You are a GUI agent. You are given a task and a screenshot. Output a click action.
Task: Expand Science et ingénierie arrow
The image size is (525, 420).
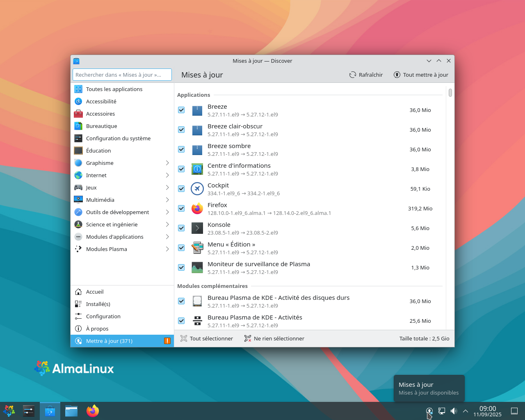(x=167, y=224)
